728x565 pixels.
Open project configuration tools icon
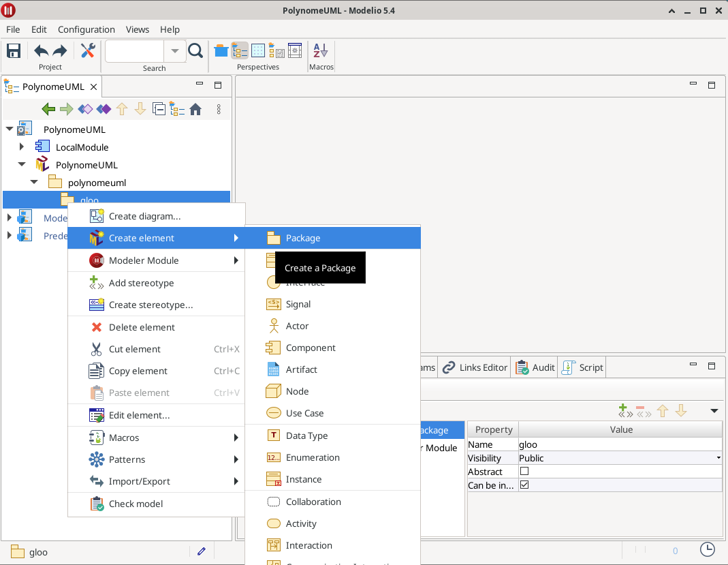(88, 50)
